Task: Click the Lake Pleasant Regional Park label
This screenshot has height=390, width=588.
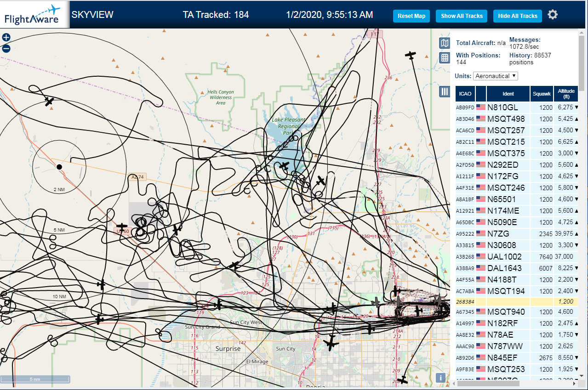Action: point(288,126)
